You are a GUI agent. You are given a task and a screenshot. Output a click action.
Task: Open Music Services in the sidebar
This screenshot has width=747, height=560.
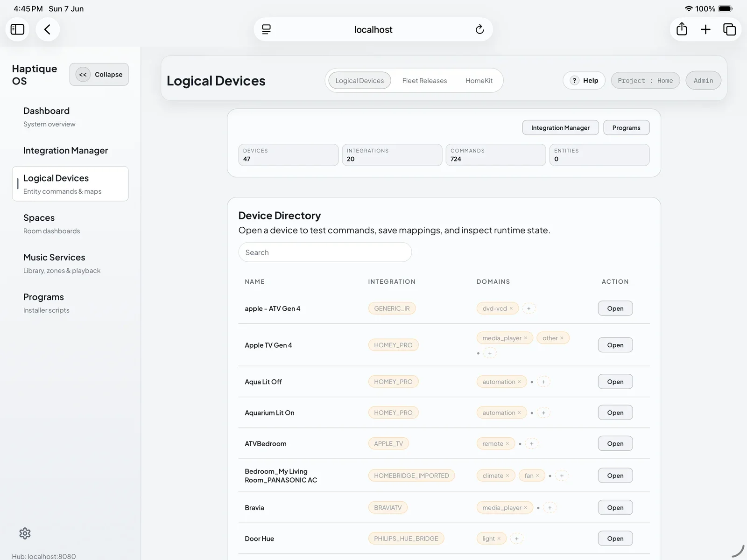70,263
